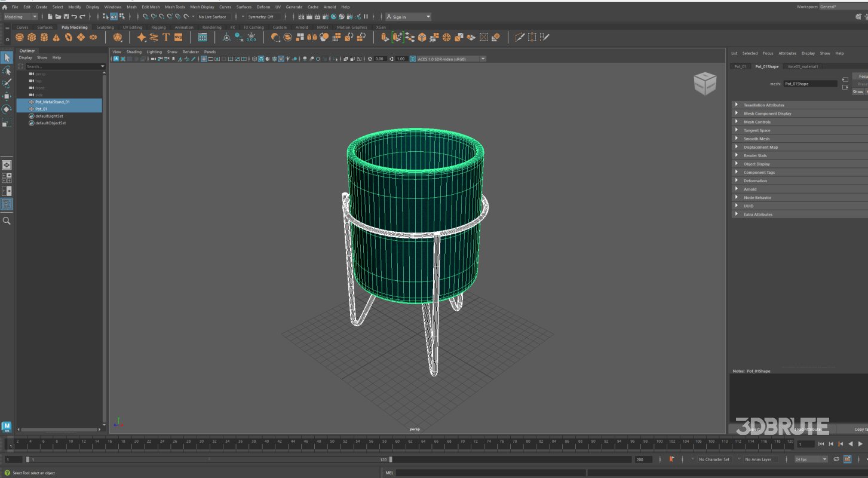The width and height of the screenshot is (868, 478).
Task: Toggle the viewport grid display icon
Action: click(204, 59)
